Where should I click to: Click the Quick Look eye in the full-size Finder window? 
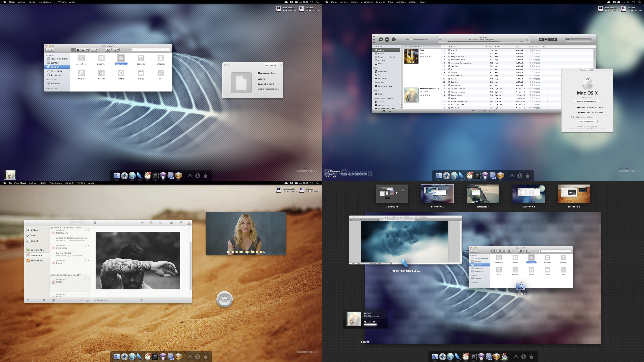[108, 50]
